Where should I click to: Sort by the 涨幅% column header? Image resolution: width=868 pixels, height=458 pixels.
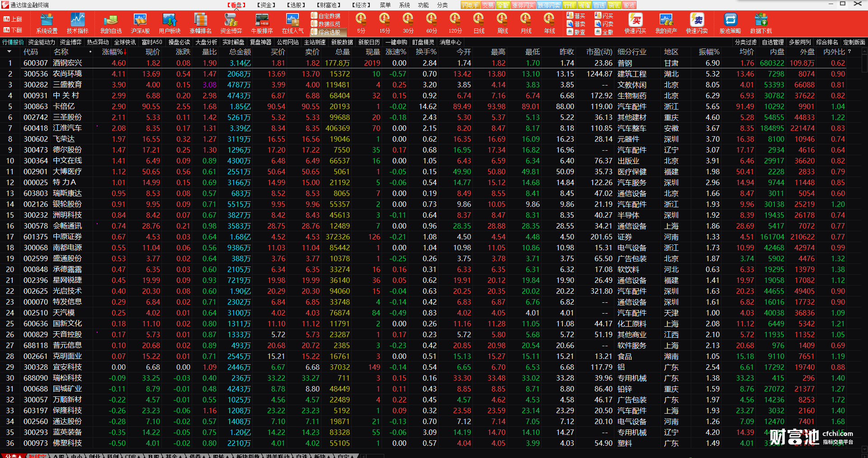114,52
